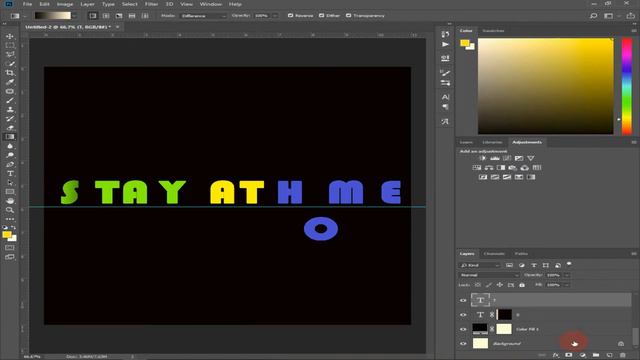The image size is (640, 360).
Task: Toggle the Transparency checkbox
Action: [x=348, y=16]
